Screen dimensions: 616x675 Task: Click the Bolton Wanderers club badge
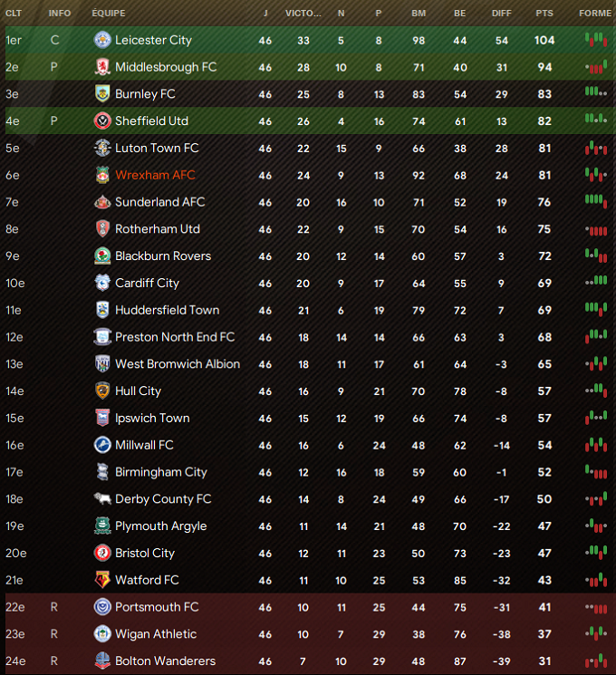[102, 661]
